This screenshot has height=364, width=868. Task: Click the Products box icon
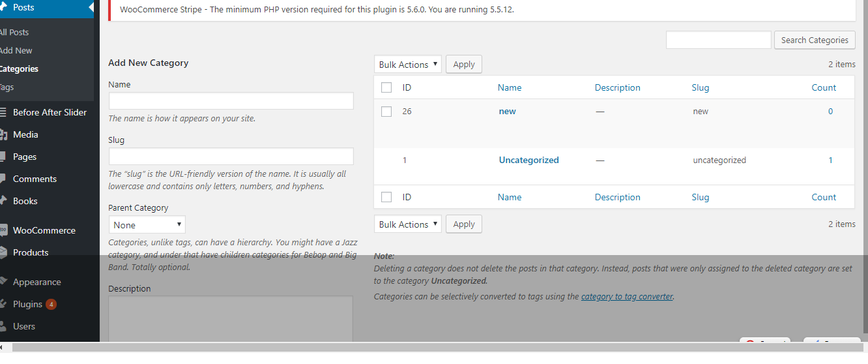pos(3,252)
